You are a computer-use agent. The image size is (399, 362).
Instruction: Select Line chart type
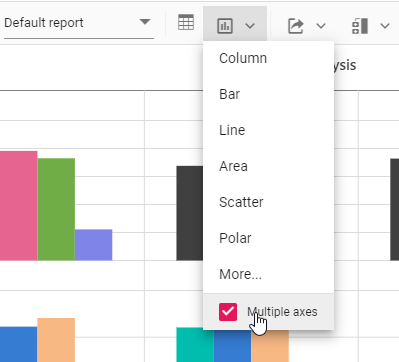pos(268,130)
